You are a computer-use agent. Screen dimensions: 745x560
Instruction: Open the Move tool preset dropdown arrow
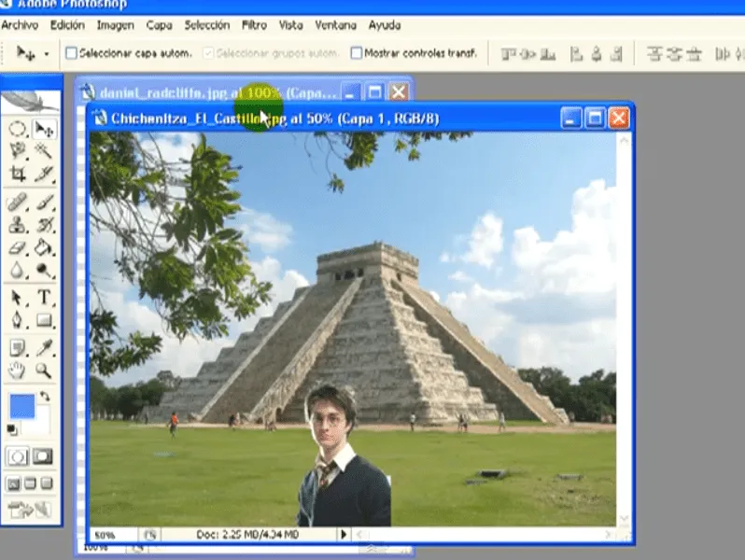(47, 54)
